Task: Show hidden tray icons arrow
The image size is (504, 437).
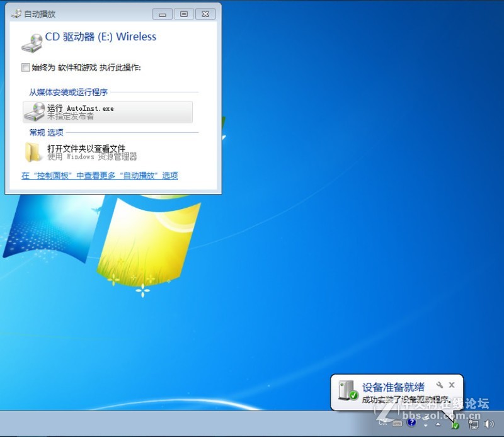Action: (438, 424)
